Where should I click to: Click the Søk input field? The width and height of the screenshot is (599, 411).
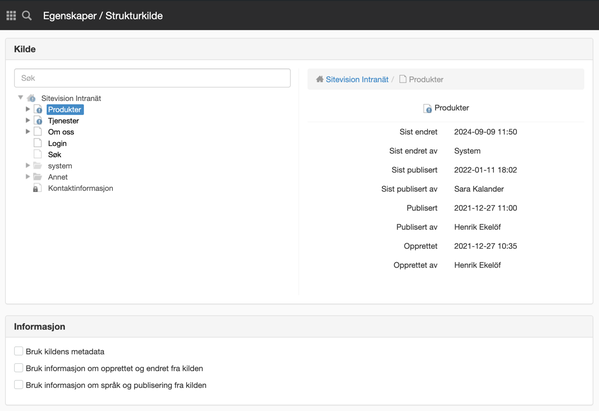[x=152, y=78]
